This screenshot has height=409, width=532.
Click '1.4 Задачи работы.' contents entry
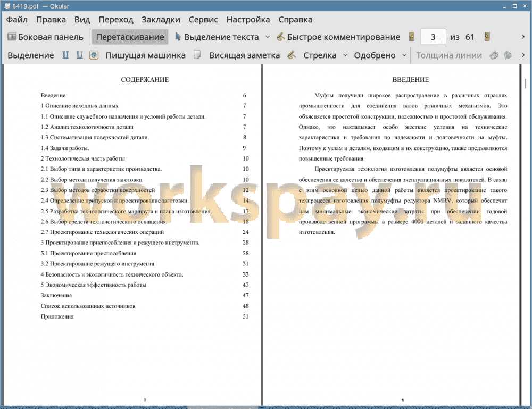tap(65, 148)
